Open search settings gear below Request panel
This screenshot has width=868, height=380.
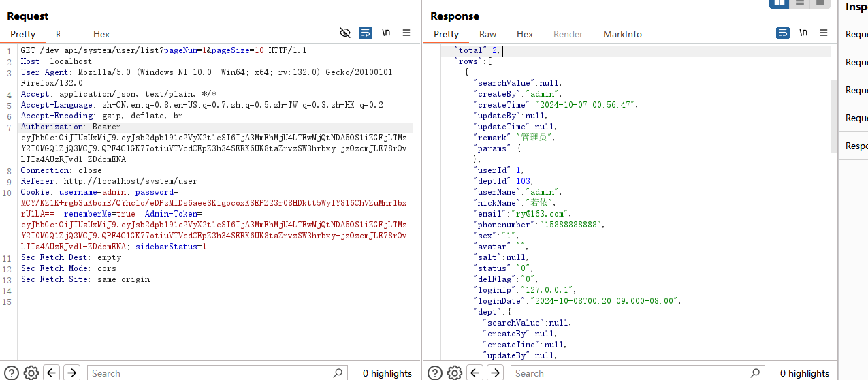[31, 373]
